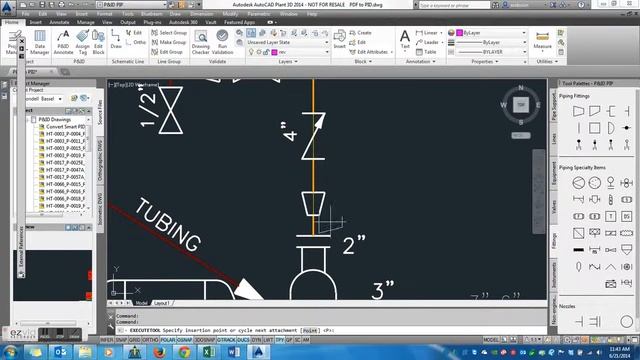
Task: Open Excel from the taskbar
Action: click(x=209, y=352)
